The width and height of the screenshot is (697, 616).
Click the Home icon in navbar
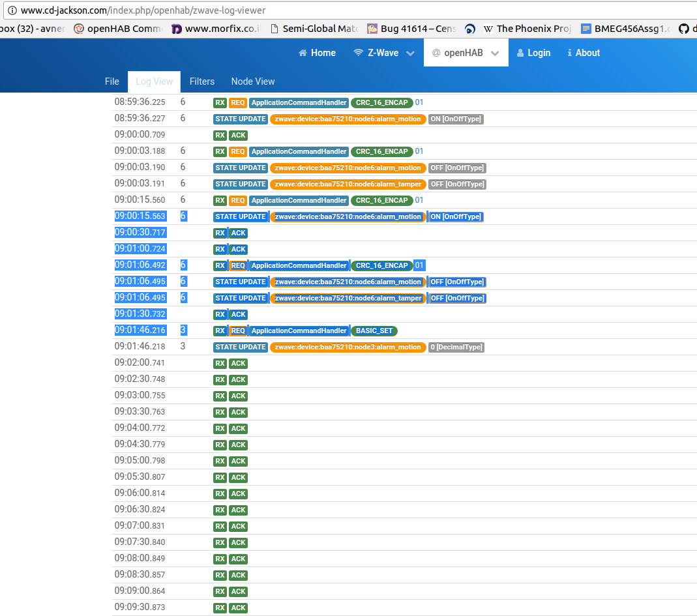click(x=303, y=53)
